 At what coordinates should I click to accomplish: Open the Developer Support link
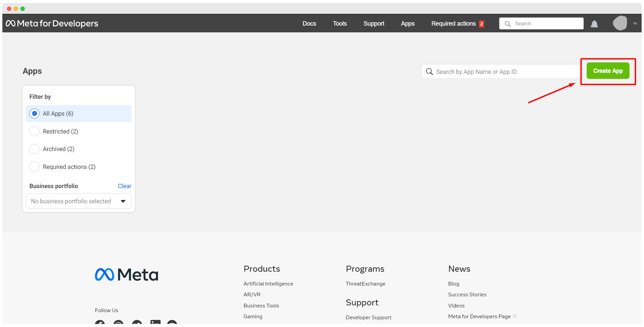[368, 317]
